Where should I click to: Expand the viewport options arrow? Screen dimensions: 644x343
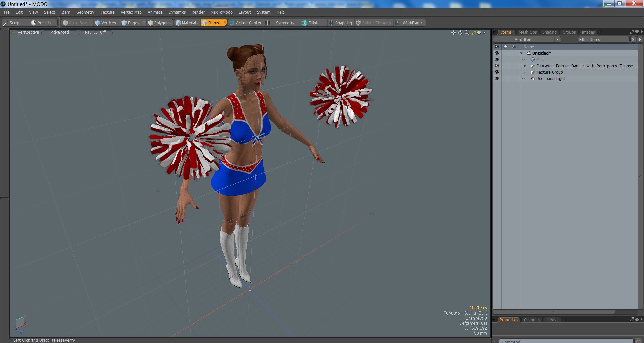pyautogui.click(x=484, y=33)
